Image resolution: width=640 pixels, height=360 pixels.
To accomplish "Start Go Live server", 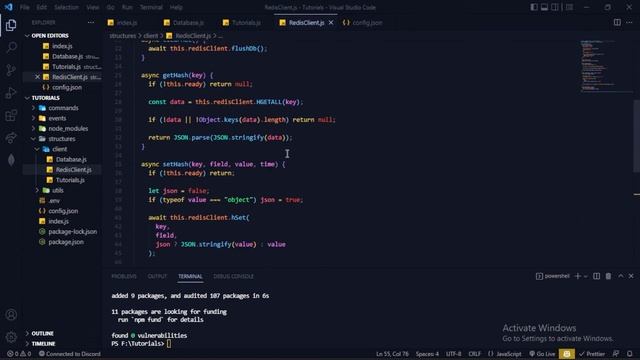I will [542, 353].
